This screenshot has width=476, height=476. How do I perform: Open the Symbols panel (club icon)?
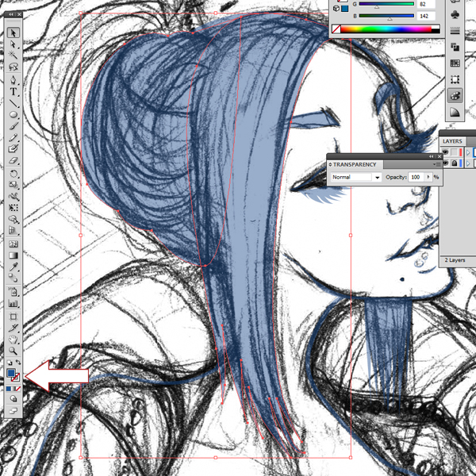pyautogui.click(x=455, y=14)
